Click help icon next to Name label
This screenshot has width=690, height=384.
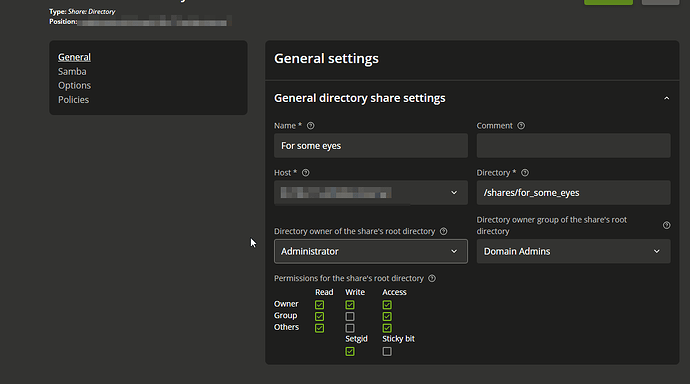click(311, 126)
